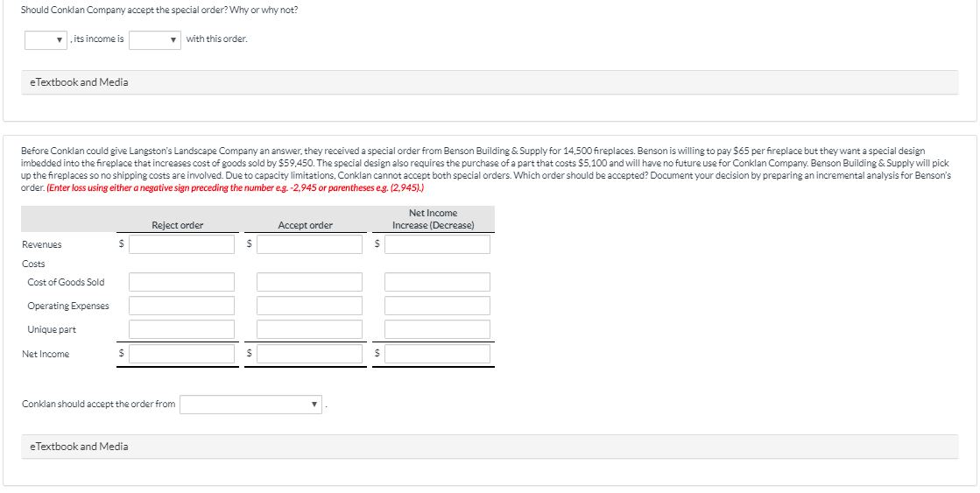Select Cost of Goods Sold Accept order field
Screen dimensions: 980x493
pyautogui.click(x=309, y=282)
